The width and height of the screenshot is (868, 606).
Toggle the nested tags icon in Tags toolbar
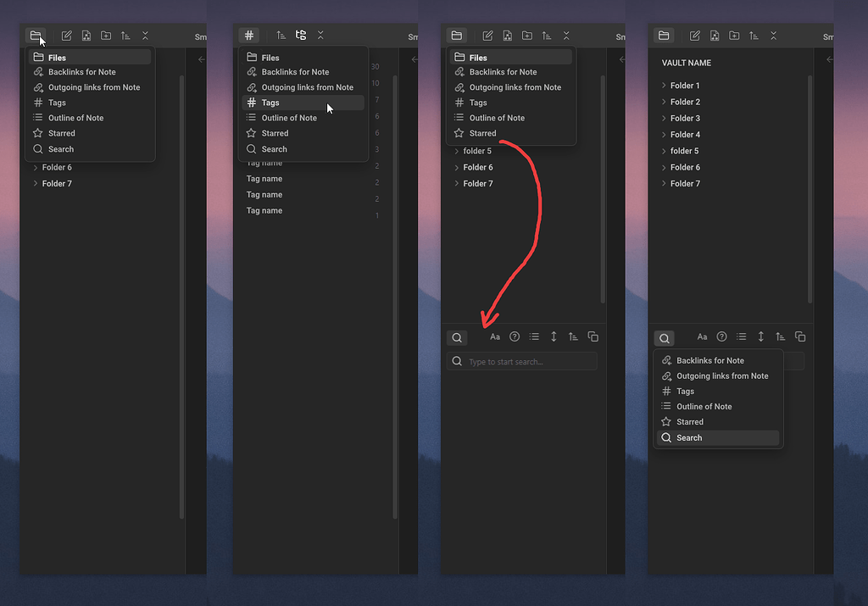pyautogui.click(x=301, y=36)
